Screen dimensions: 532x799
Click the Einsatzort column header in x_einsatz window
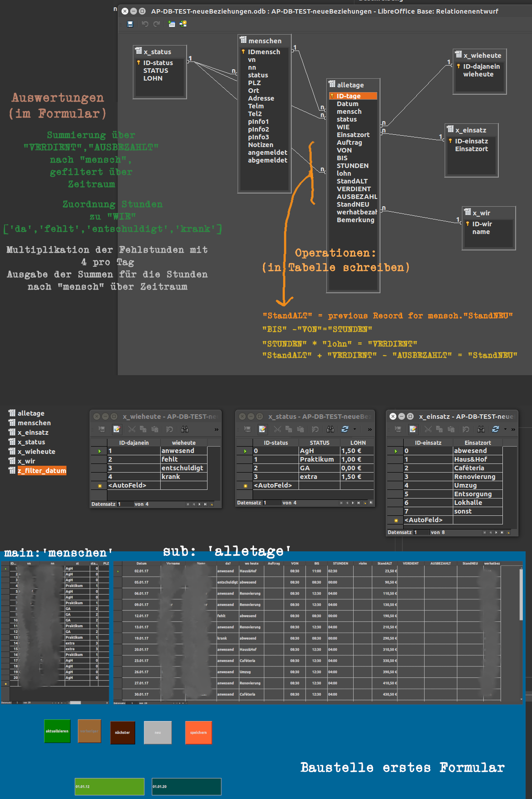tap(478, 443)
